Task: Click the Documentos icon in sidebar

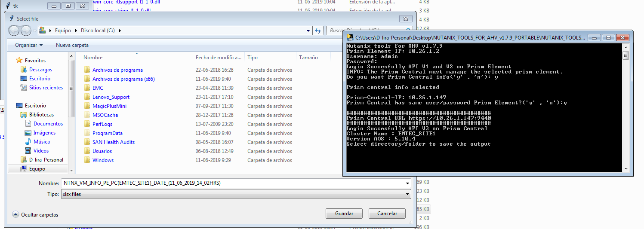Action: [x=28, y=124]
